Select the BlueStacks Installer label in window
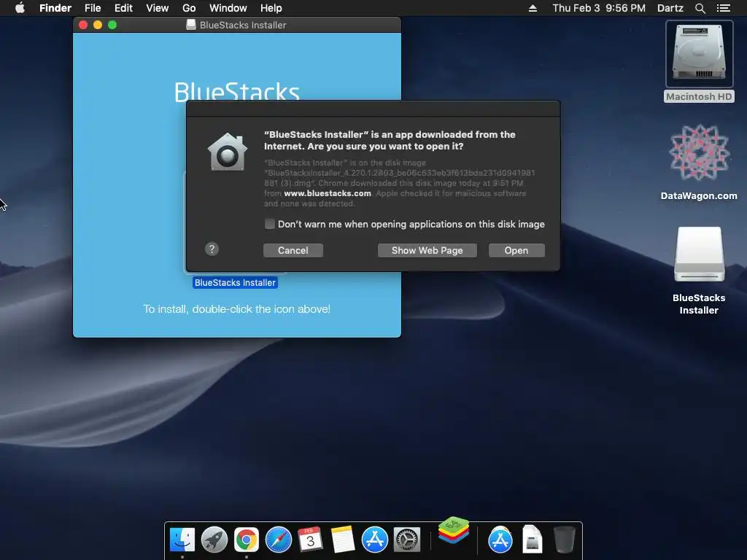 [x=235, y=282]
